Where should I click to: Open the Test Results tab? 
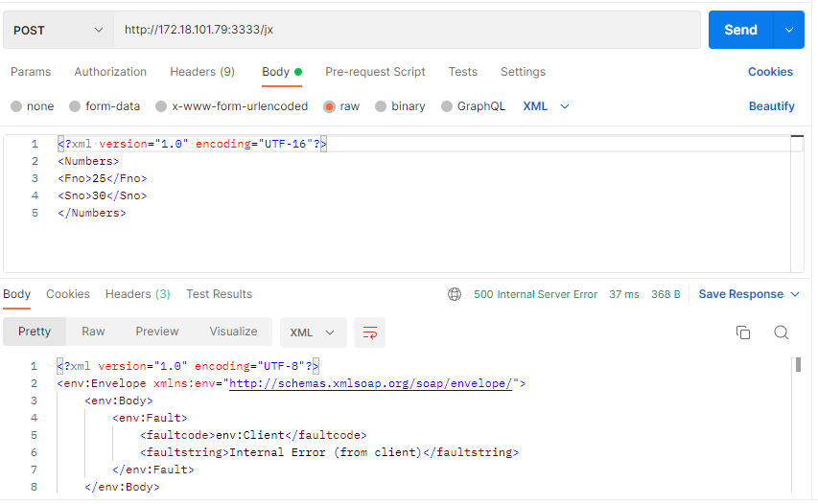[x=219, y=294]
